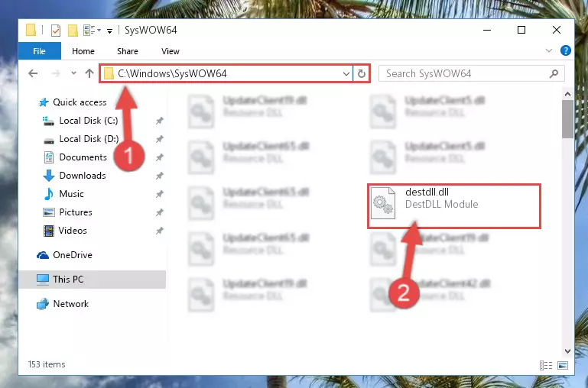Viewport: 588px width, 388px height.
Task: Click the pin icon beside Local Disk (C:)
Action: click(159, 121)
